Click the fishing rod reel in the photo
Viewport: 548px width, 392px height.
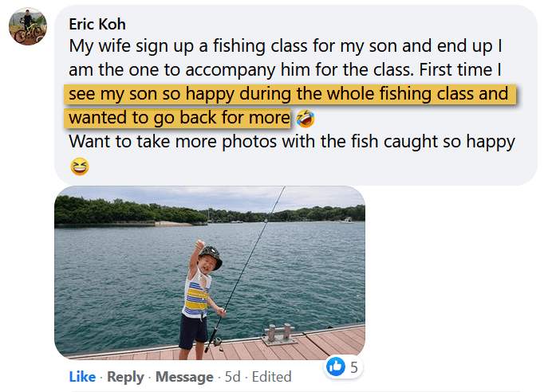point(216,340)
